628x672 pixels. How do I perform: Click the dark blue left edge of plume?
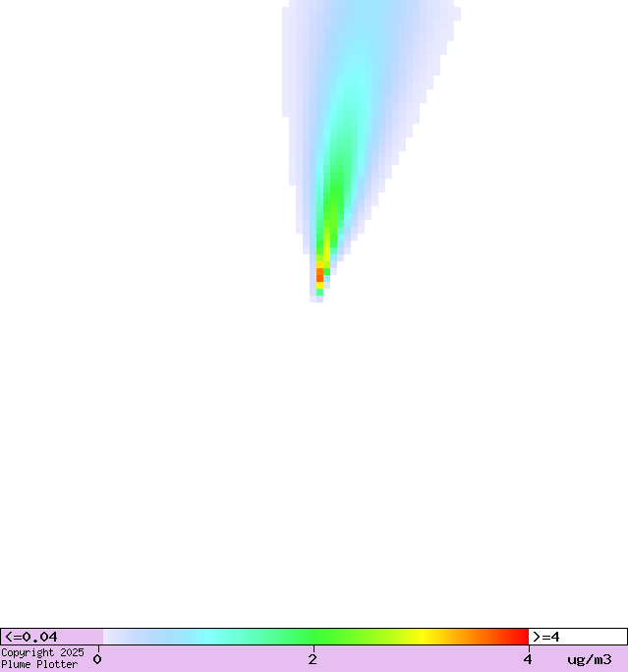point(292,98)
